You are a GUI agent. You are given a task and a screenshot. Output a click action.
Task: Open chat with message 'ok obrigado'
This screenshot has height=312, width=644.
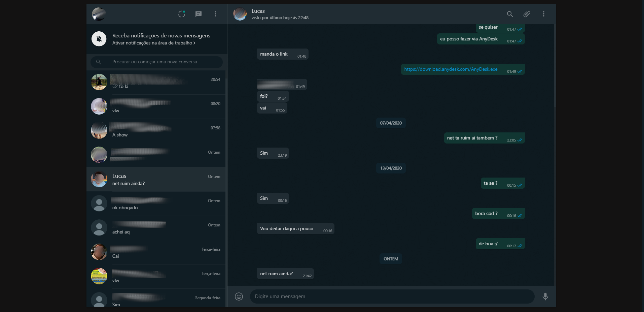coord(156,204)
